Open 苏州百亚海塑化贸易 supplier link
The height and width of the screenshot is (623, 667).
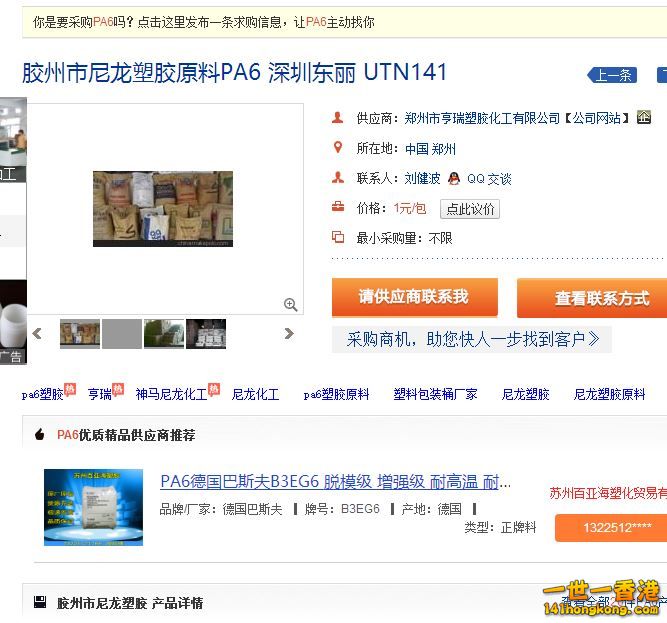[608, 493]
